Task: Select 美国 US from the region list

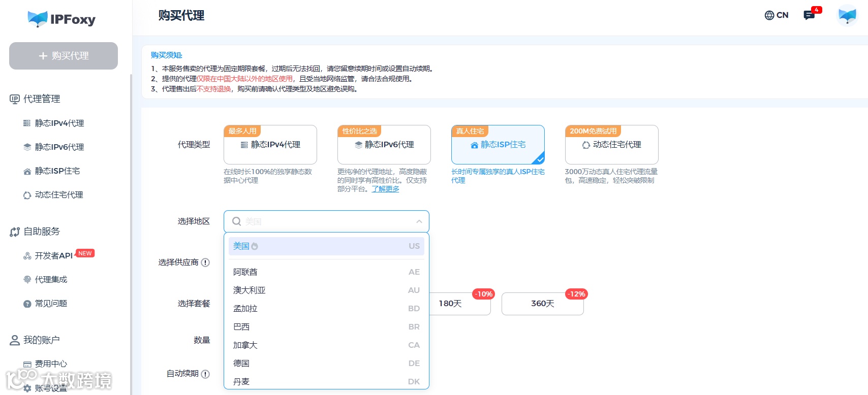Action: click(326, 246)
